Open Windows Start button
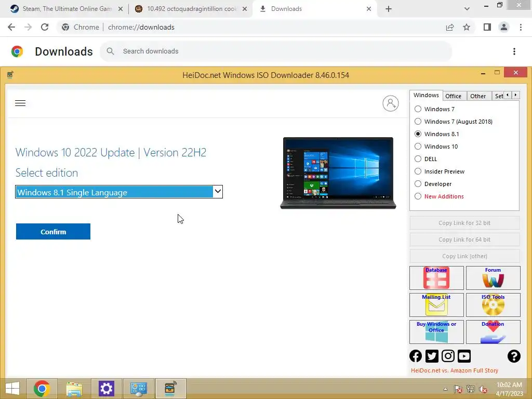 pos(12,389)
